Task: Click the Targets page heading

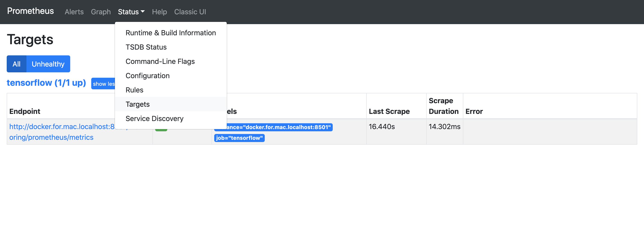Action: click(x=30, y=40)
